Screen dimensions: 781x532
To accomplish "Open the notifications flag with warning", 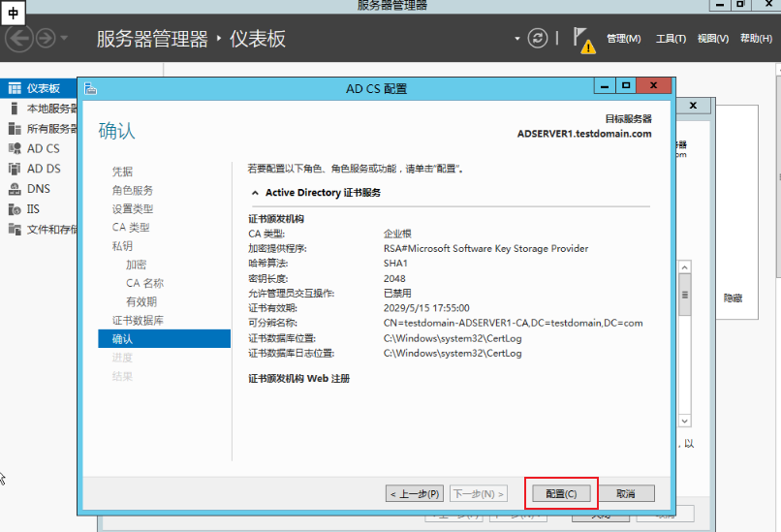I will tap(583, 40).
